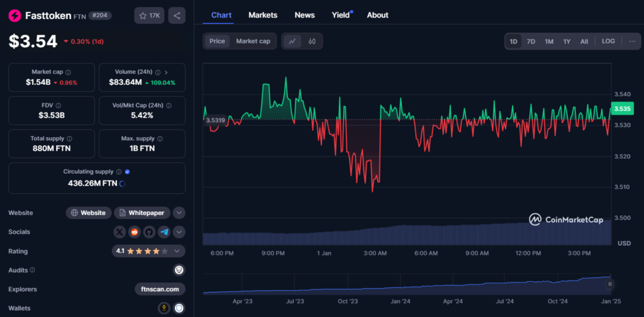Open the chart more options (three dots) menu

click(631, 42)
